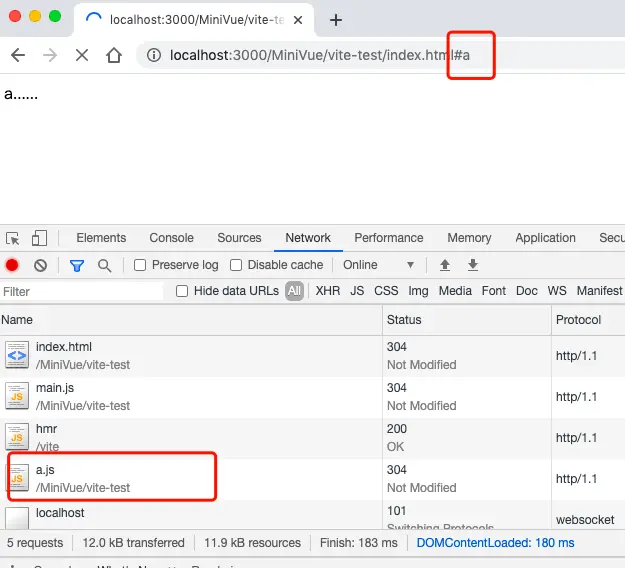
Task: Open network search magnifier icon
Action: [x=104, y=265]
